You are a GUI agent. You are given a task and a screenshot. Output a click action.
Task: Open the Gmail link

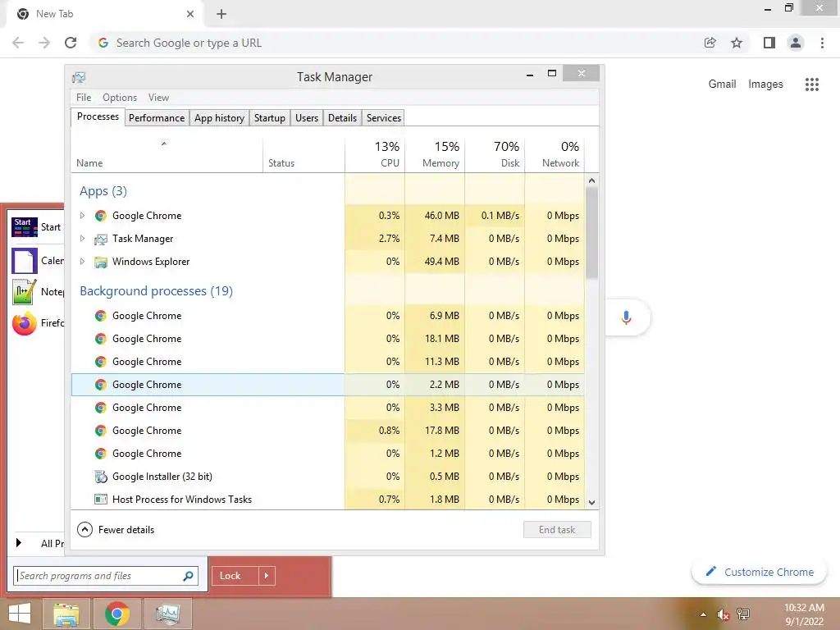tap(722, 84)
